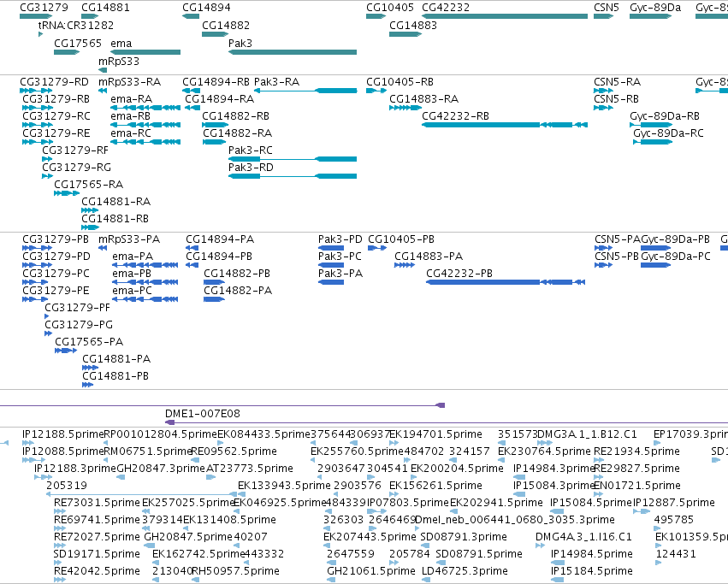
Task: Select the CG31279 gene glyph
Action: click(36, 16)
